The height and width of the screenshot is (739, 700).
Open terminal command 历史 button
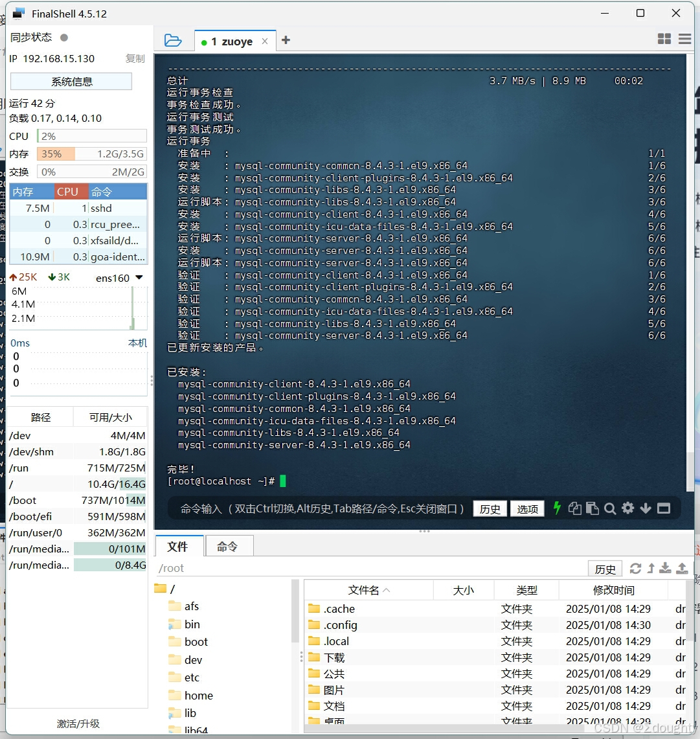490,509
